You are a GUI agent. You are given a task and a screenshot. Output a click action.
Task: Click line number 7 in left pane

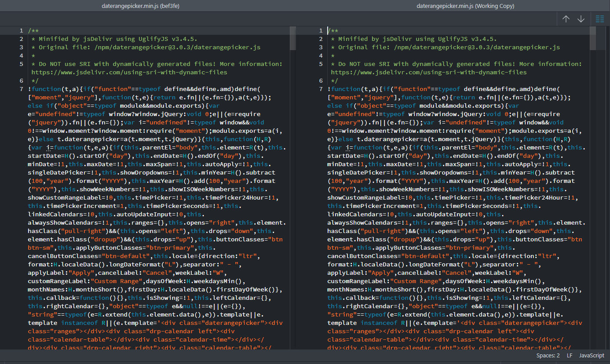(x=21, y=89)
